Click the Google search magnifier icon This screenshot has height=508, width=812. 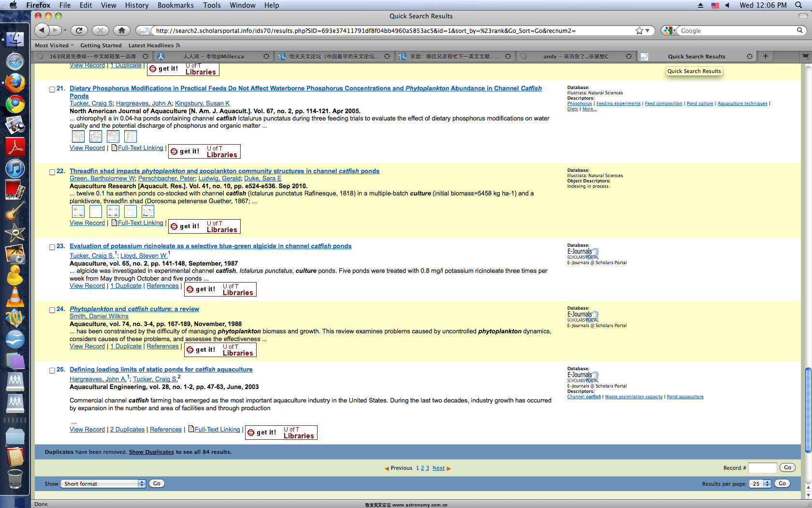[800, 30]
